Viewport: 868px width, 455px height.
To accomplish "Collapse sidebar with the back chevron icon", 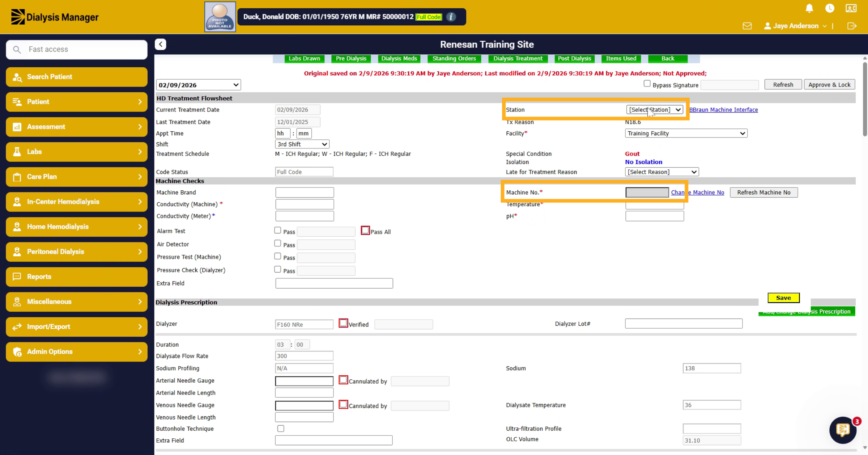I will [161, 44].
